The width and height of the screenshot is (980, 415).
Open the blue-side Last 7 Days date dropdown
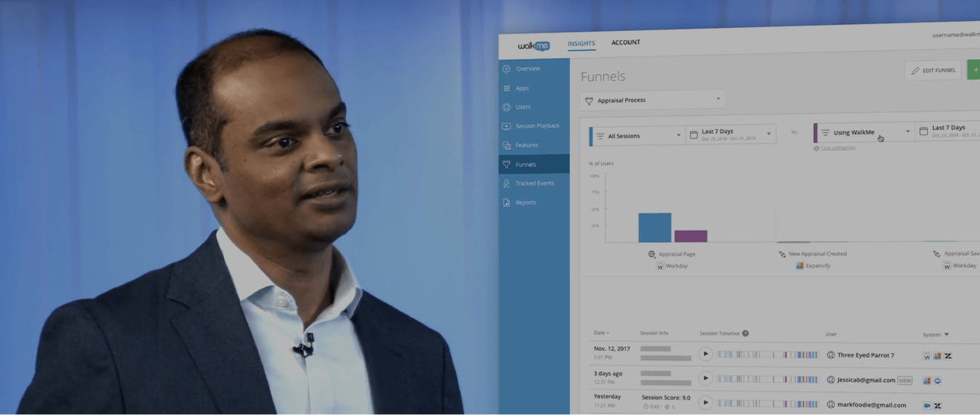(x=730, y=135)
